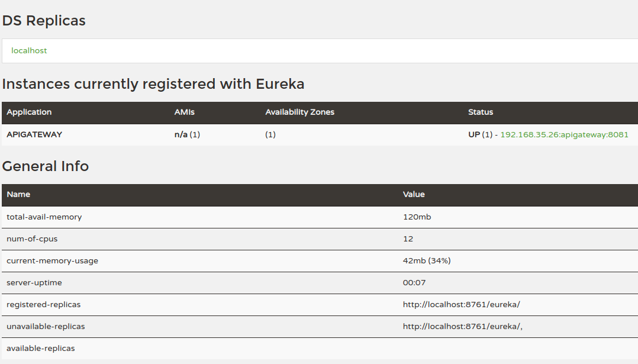Click the Value column header
The width and height of the screenshot is (638, 364).
click(x=413, y=194)
